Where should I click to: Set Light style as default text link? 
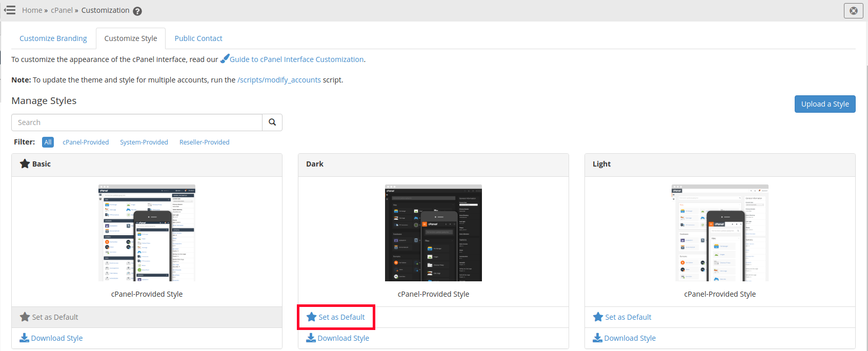tap(628, 317)
